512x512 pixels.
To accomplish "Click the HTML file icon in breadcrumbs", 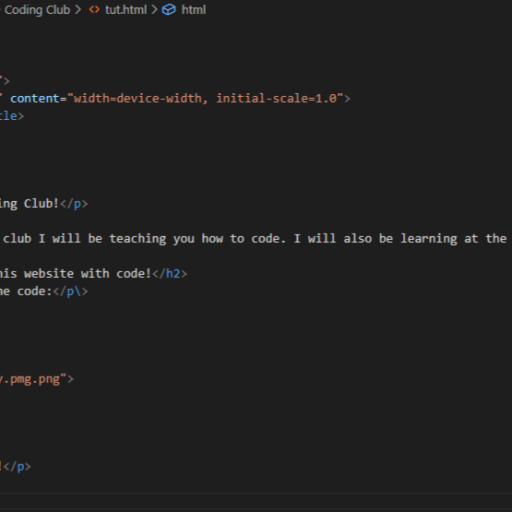I will coord(94,10).
